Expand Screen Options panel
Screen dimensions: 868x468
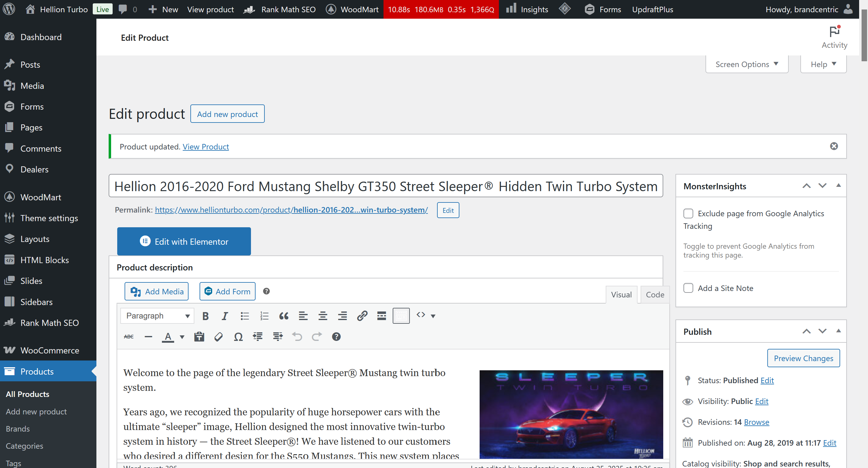tap(747, 64)
